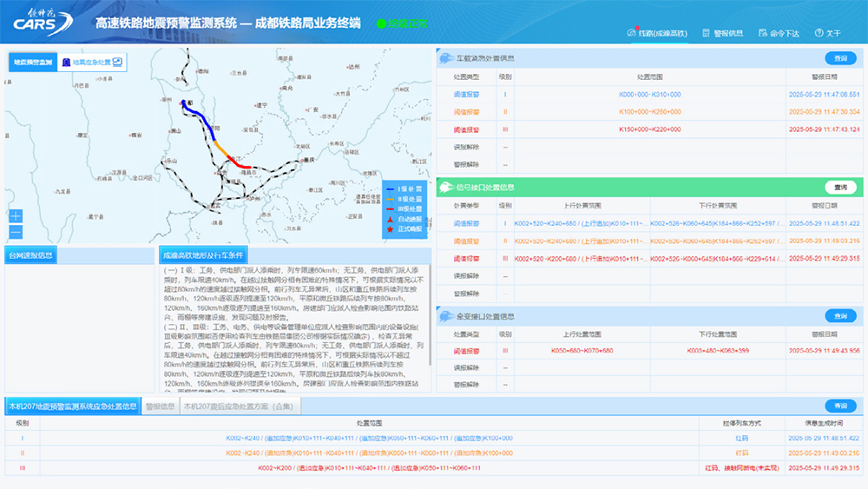The width and height of the screenshot is (868, 489).
Task: Click the red III级处置 legend swatch
Action: (x=390, y=208)
